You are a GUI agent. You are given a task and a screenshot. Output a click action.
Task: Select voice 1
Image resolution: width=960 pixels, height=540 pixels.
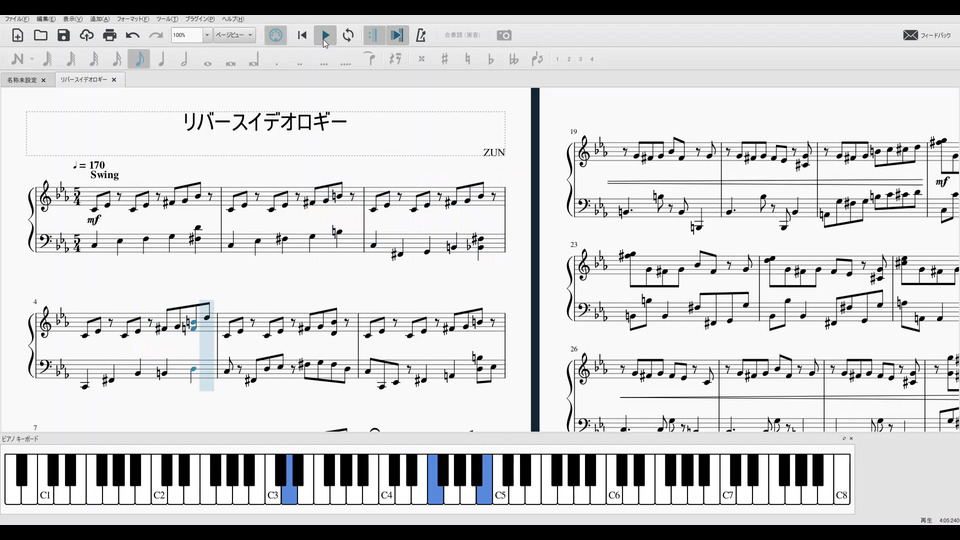[557, 59]
